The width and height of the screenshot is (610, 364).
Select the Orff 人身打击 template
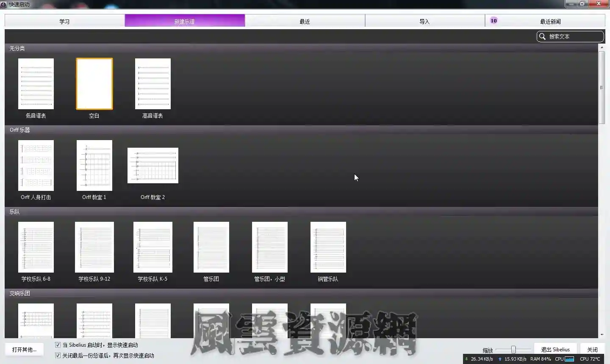point(36,165)
